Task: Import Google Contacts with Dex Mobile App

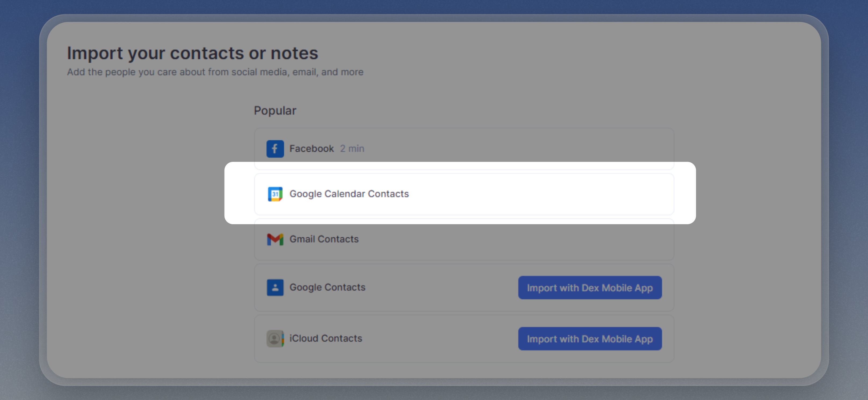Action: (589, 288)
